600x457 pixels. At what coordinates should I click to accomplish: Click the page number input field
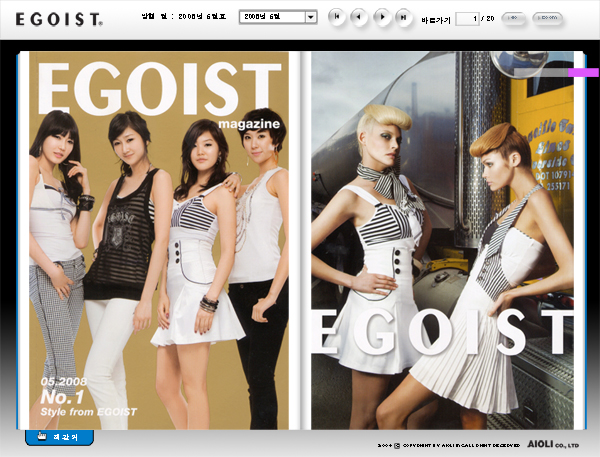[467, 18]
